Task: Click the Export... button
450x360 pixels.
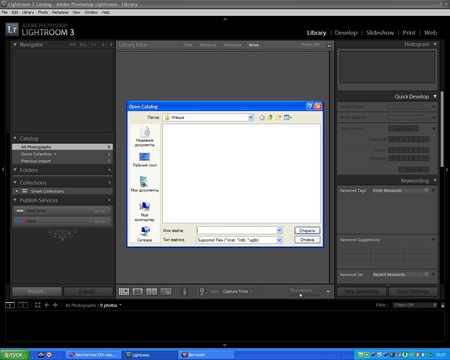Action: (88, 292)
